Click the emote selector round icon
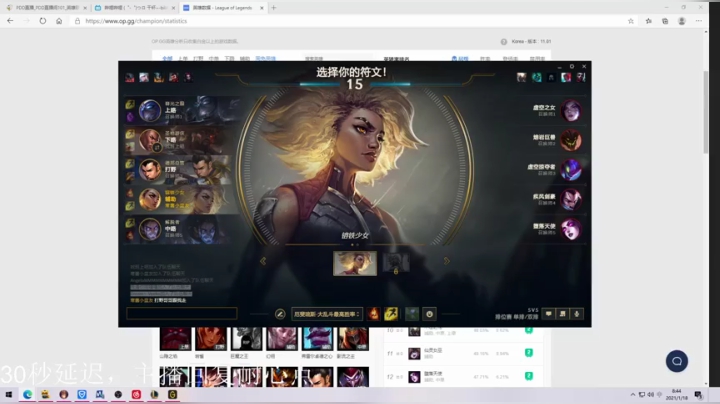Screen dimensions: 720x404 click(429, 314)
